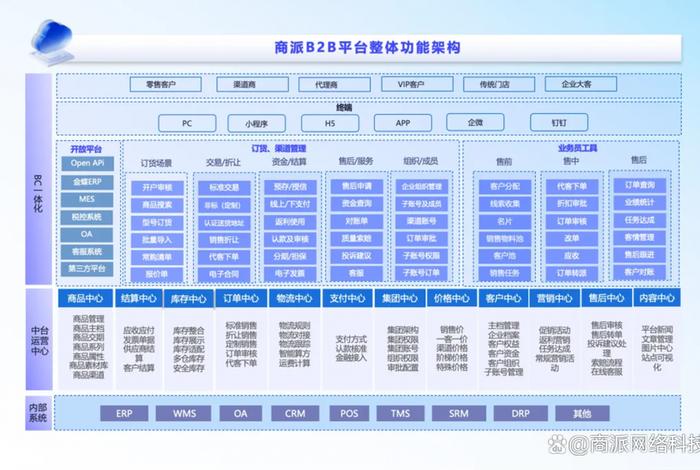700x470 pixels.
Task: Select the POS block
Action: (349, 414)
